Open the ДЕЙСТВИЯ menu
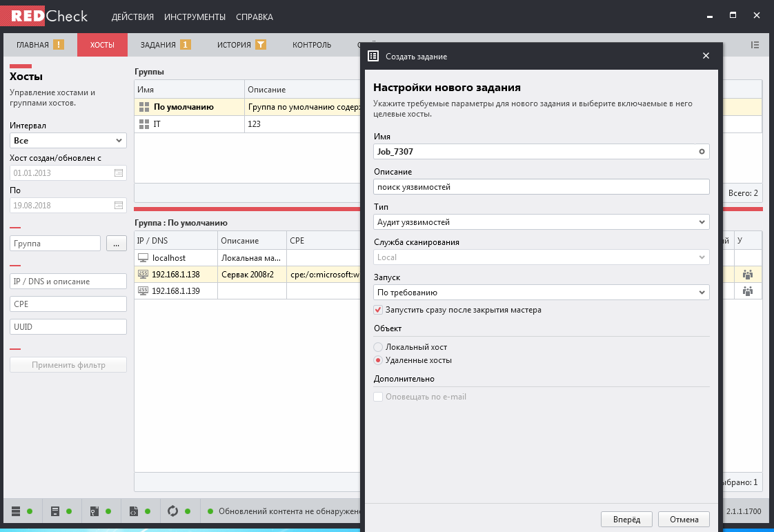This screenshot has height=532, width=774. coord(132,17)
